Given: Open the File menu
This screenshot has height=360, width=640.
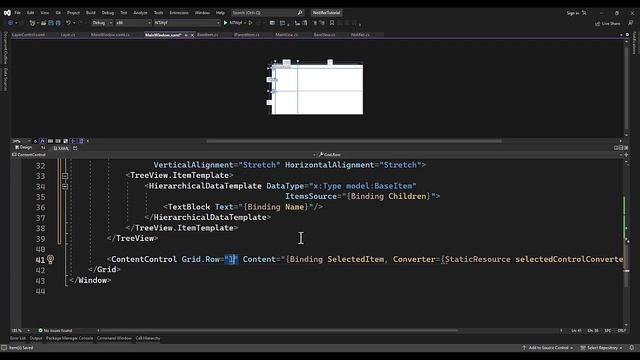Looking at the screenshot, I should pos(17,13).
